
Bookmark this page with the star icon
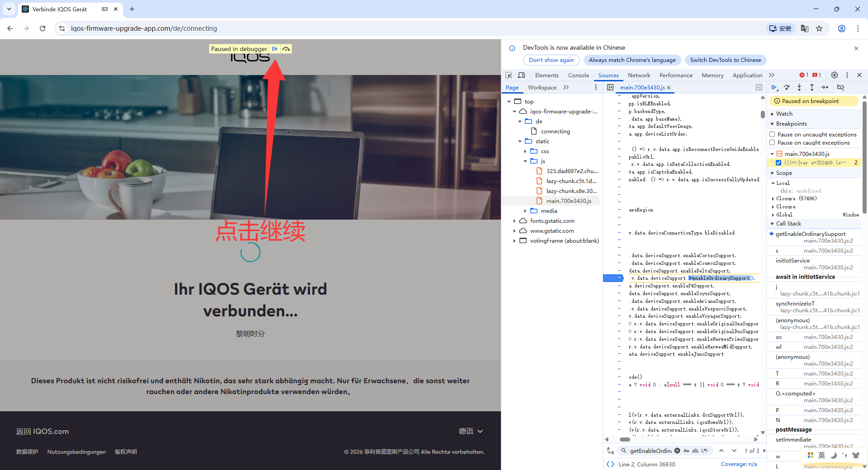click(819, 28)
